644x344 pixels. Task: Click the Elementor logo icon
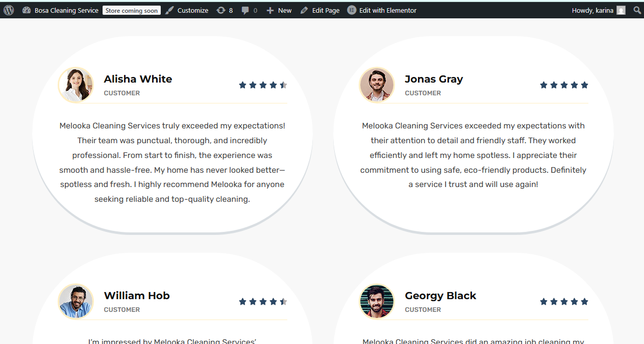coord(352,10)
